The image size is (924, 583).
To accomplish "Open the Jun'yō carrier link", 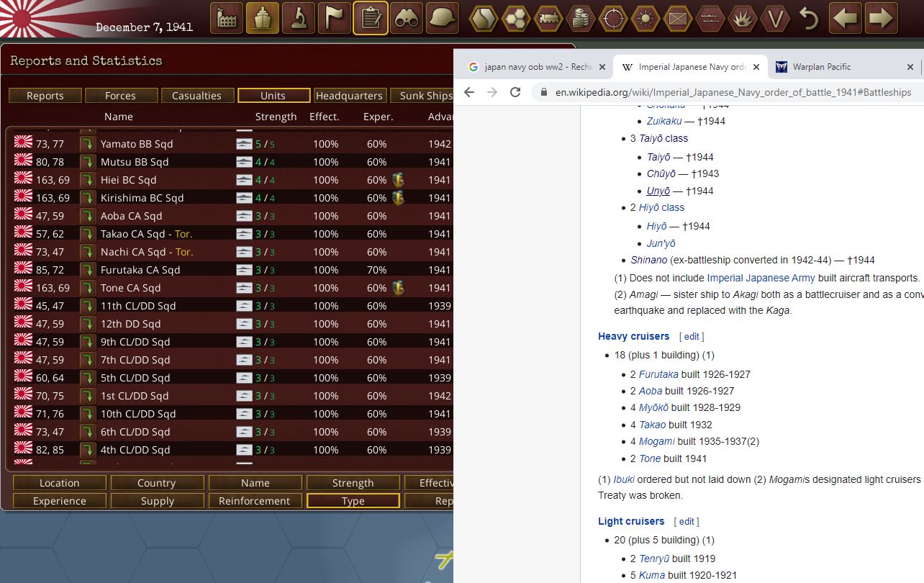I will click(x=661, y=243).
